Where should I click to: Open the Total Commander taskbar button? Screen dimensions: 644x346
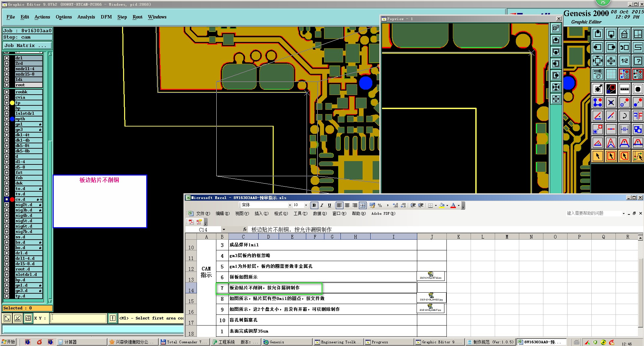(x=184, y=342)
